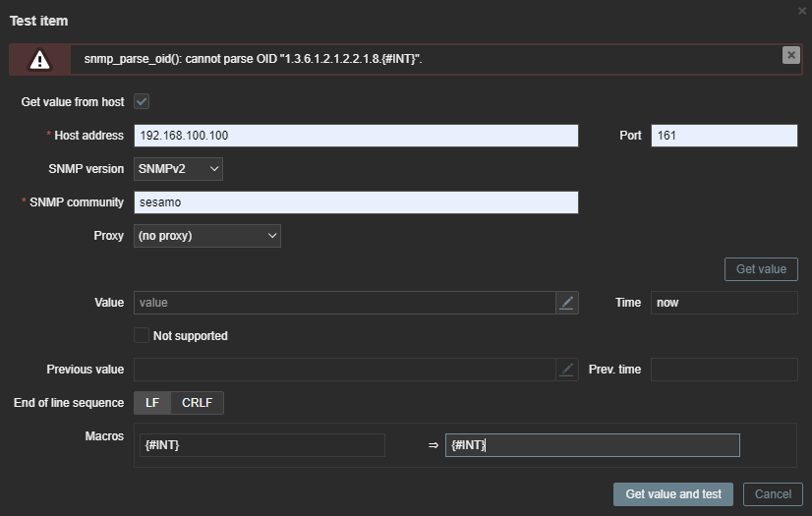
Task: Click the Value text field
Action: click(x=344, y=303)
